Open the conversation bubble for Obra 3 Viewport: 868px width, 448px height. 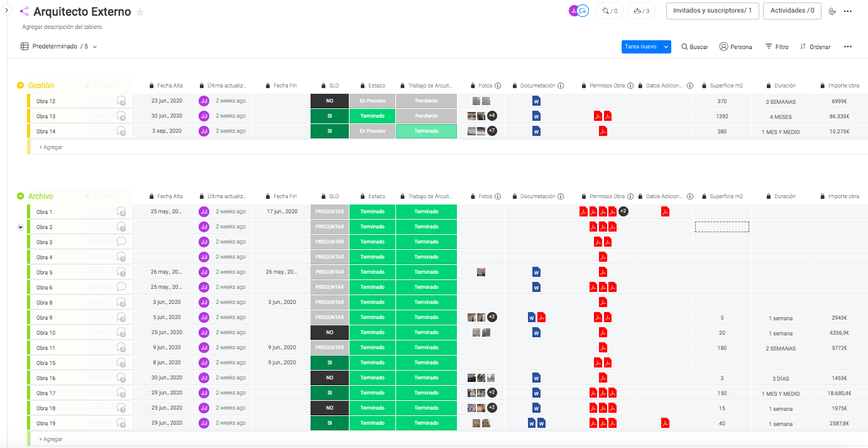[121, 242]
